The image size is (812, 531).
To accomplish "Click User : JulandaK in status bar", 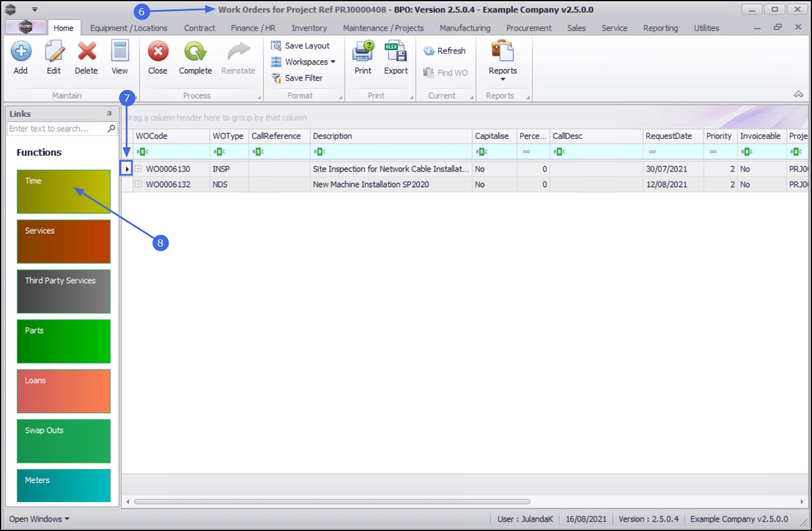I will [525, 519].
